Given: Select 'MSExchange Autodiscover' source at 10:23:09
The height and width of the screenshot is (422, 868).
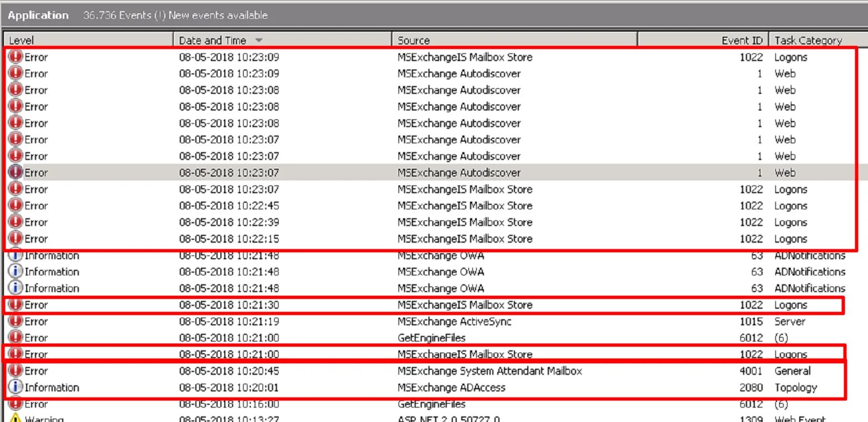Looking at the screenshot, I should 459,74.
